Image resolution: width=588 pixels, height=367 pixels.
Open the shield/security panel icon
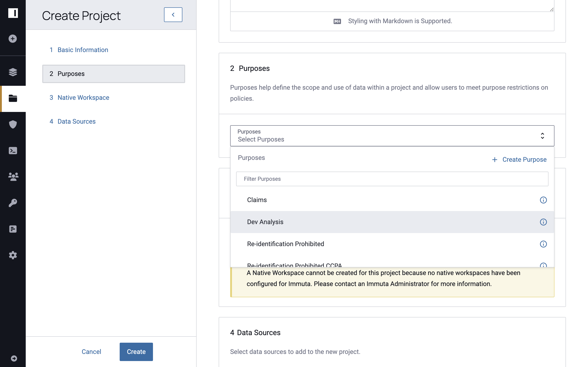12,124
